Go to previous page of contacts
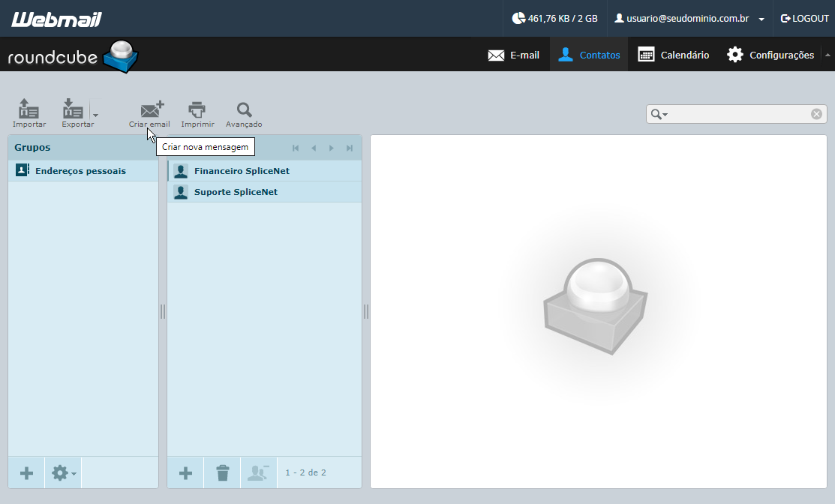 pyautogui.click(x=314, y=148)
